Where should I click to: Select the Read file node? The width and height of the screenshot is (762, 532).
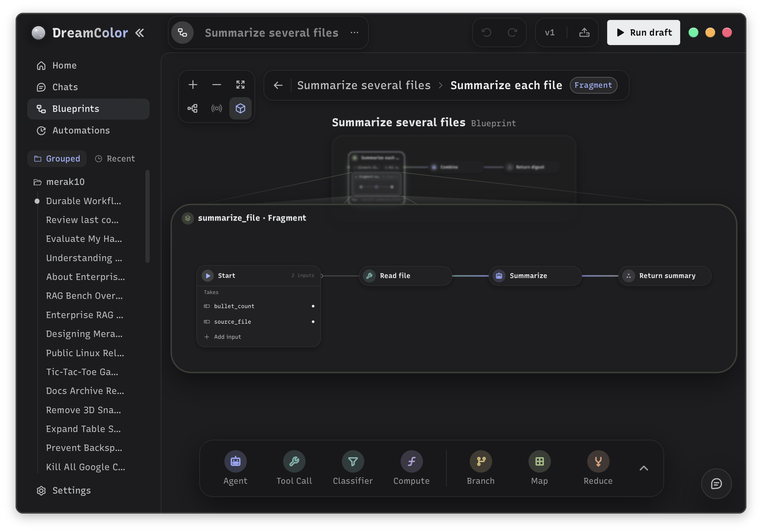point(405,276)
